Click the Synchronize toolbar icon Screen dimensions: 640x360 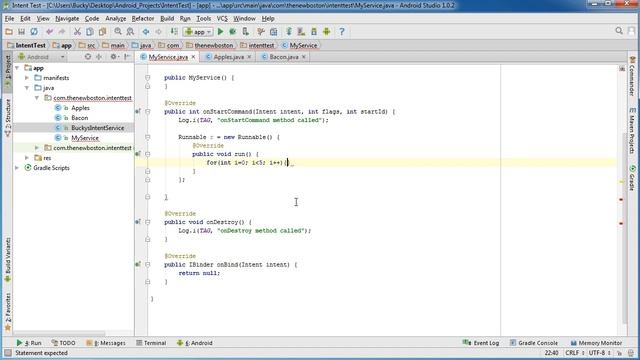tap(34, 32)
